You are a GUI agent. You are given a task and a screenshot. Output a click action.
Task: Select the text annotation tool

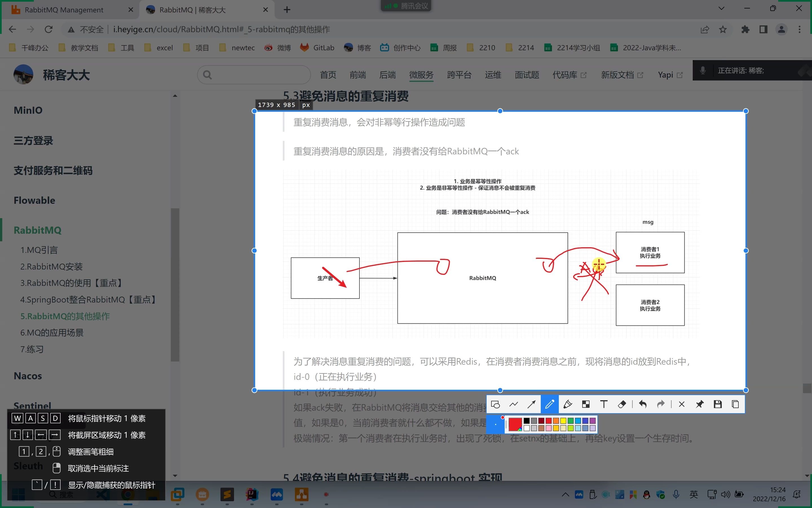604,404
